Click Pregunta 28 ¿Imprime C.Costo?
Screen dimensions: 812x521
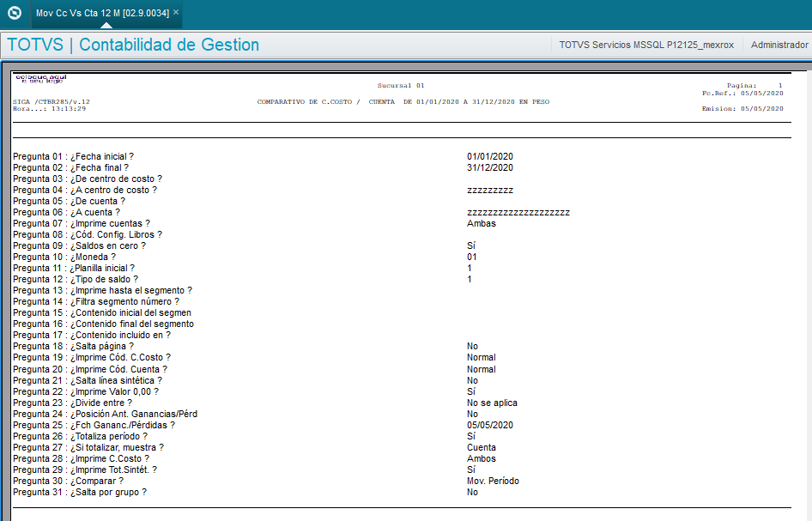(x=81, y=459)
